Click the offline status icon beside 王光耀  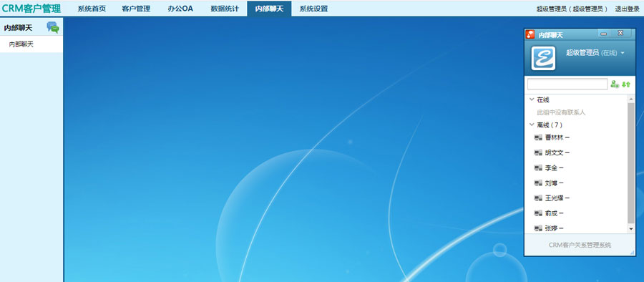point(538,198)
